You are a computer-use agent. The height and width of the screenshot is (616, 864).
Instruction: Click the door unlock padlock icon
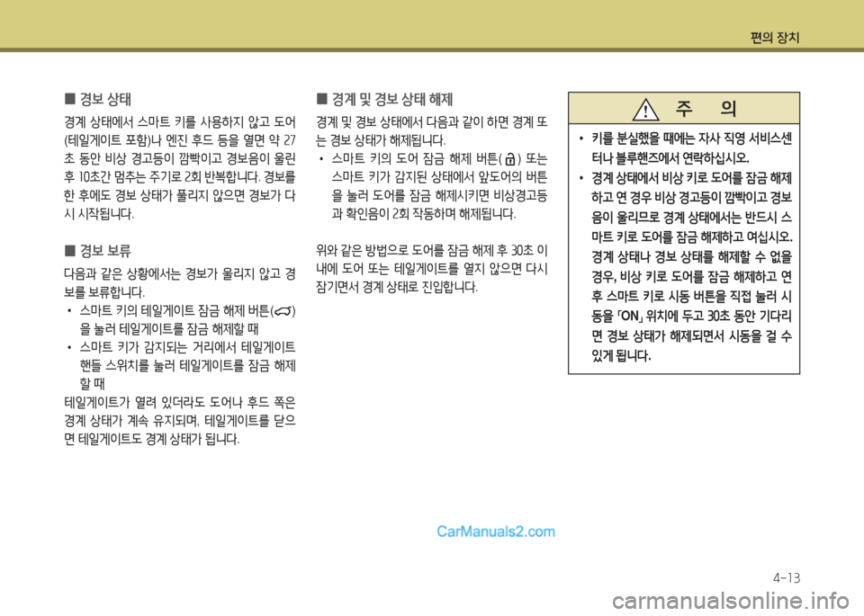[510, 160]
